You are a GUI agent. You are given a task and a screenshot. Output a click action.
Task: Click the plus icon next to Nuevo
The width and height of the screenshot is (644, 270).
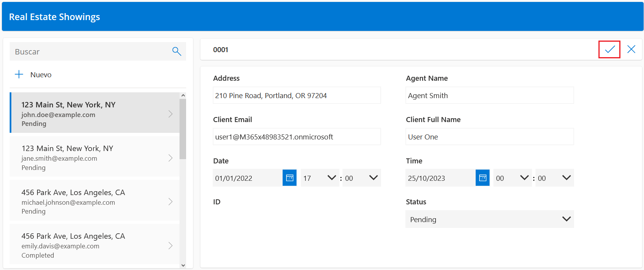click(x=19, y=75)
